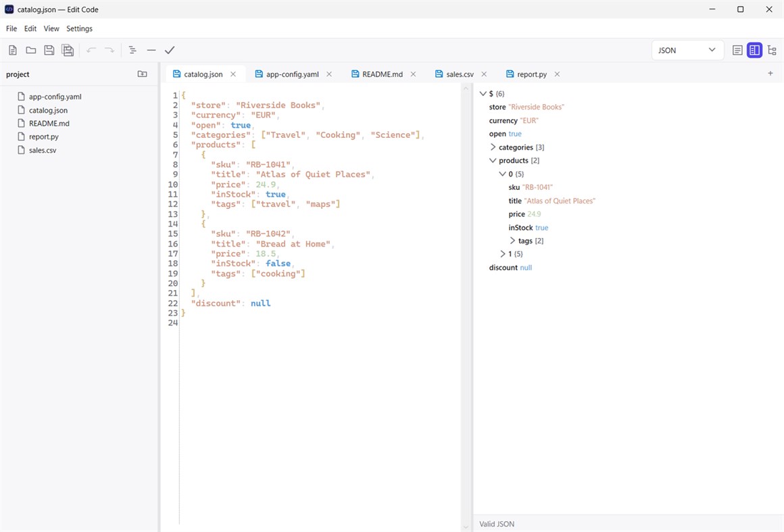Select the store "Riverside Books" tree row
The width and height of the screenshot is (784, 532).
pos(526,107)
